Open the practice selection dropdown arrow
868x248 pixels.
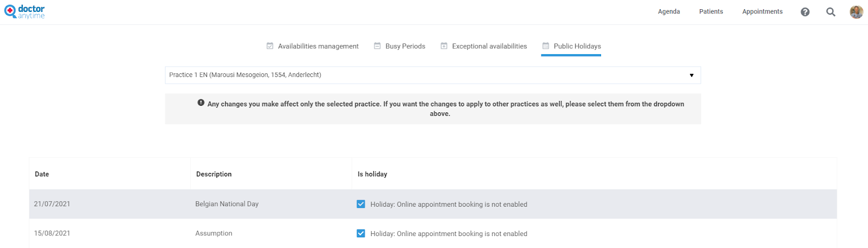click(692, 75)
